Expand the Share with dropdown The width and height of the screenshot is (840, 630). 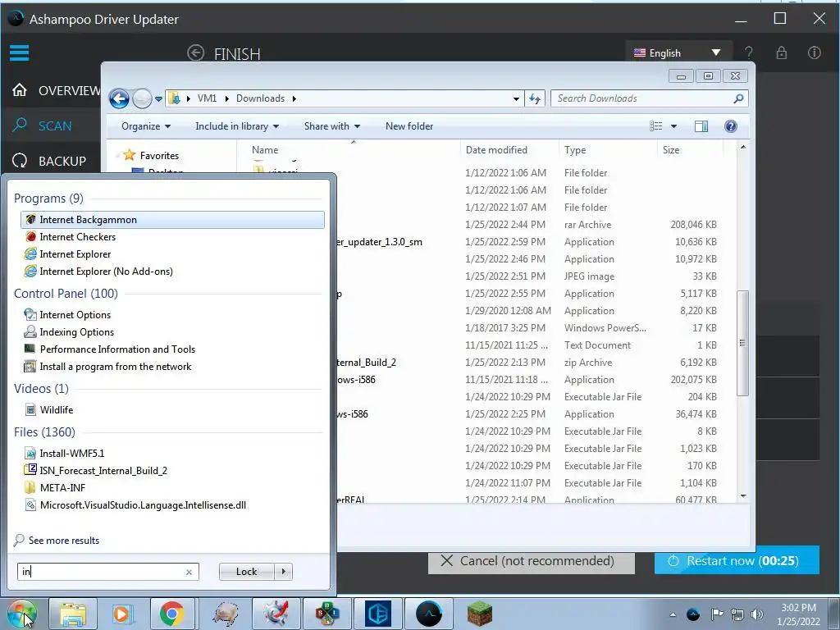pyautogui.click(x=332, y=126)
